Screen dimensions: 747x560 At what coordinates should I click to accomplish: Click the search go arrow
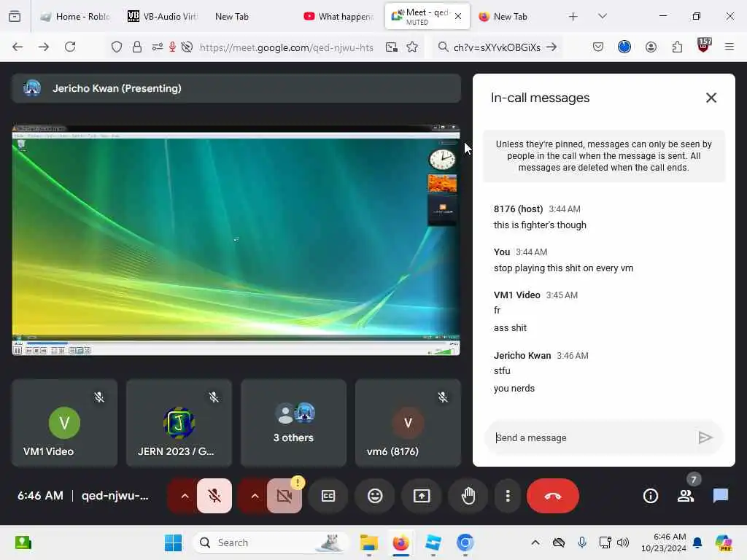click(x=551, y=47)
